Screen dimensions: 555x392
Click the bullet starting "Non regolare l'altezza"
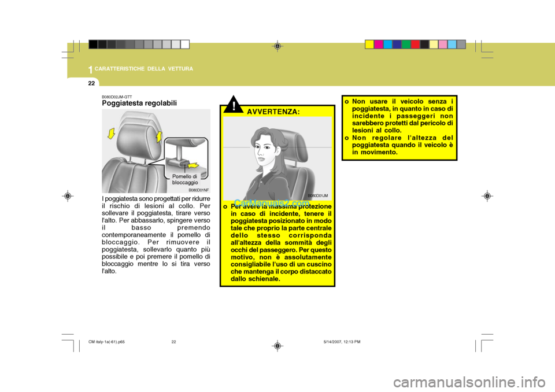pyautogui.click(x=399, y=145)
